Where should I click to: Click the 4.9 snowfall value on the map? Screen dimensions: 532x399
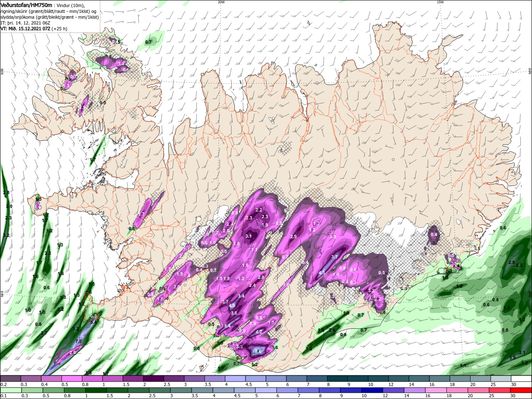tap(232, 305)
